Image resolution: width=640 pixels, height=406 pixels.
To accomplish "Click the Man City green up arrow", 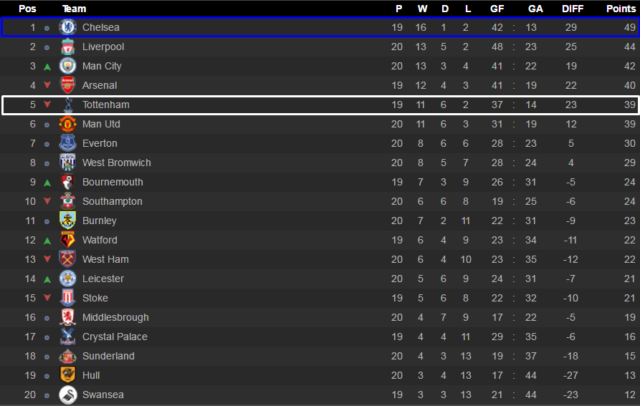I will (x=47, y=67).
